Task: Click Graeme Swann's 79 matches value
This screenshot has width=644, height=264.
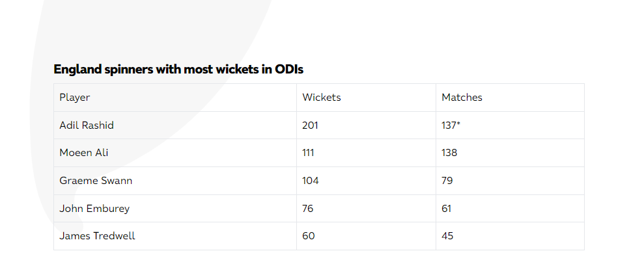Action: point(447,181)
